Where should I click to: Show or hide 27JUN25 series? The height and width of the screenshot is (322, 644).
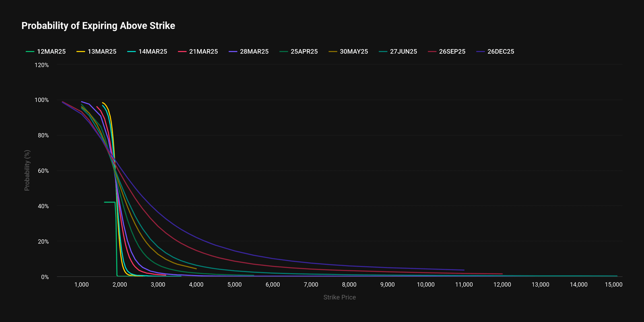(x=398, y=52)
